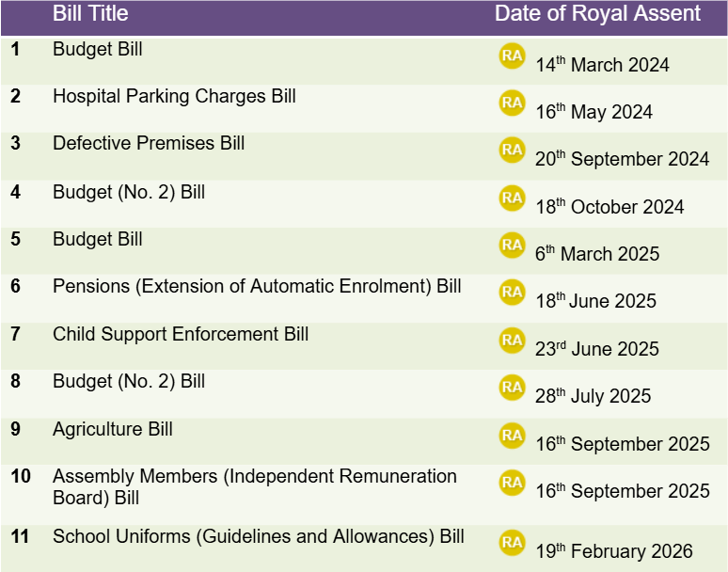Click the Date of Royal Assent column header
The width and height of the screenshot is (728, 572).
pos(597,14)
